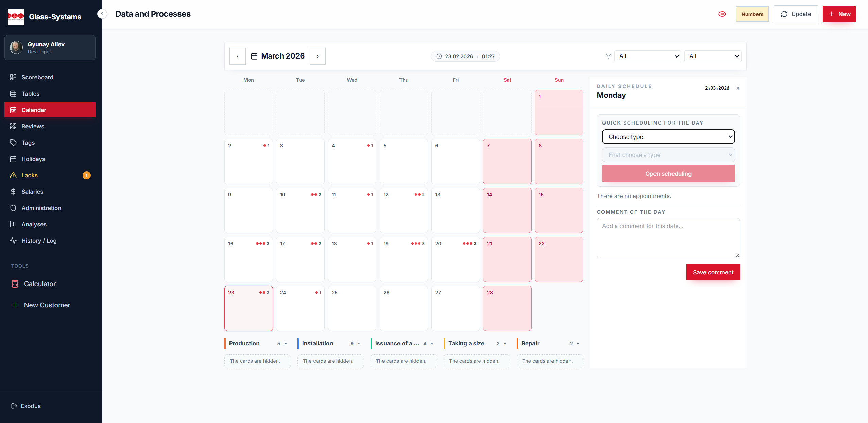Image resolution: width=868 pixels, height=423 pixels.
Task: Click the History / Log activity icon
Action: (x=13, y=241)
